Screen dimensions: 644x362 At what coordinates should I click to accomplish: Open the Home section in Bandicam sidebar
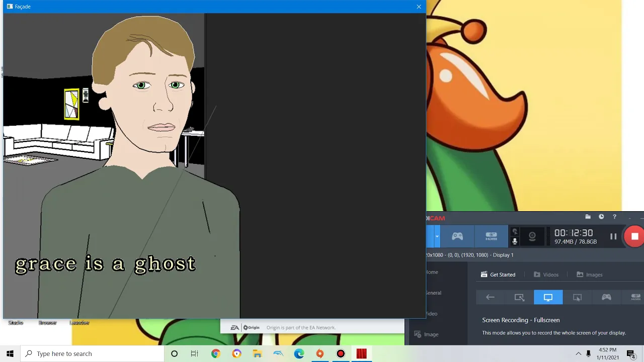coord(432,272)
